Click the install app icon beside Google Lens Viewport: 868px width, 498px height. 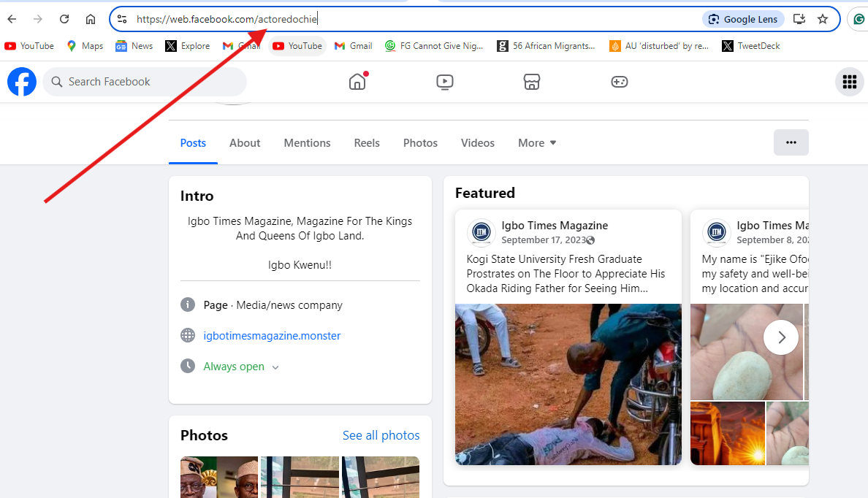(x=799, y=20)
